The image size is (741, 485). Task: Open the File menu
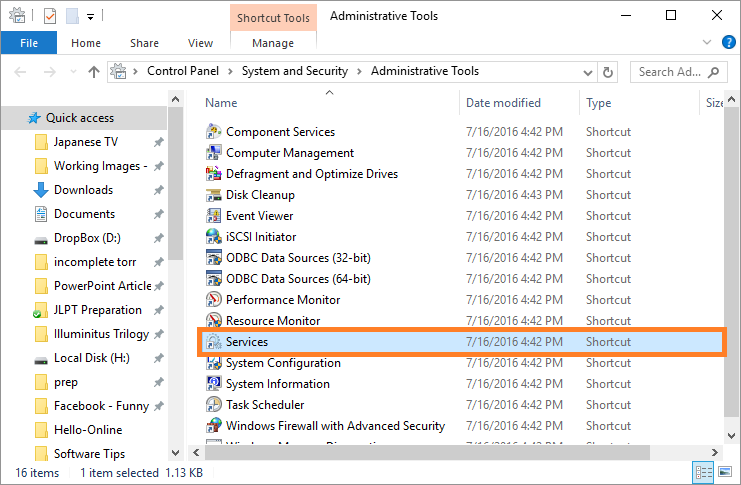(29, 43)
